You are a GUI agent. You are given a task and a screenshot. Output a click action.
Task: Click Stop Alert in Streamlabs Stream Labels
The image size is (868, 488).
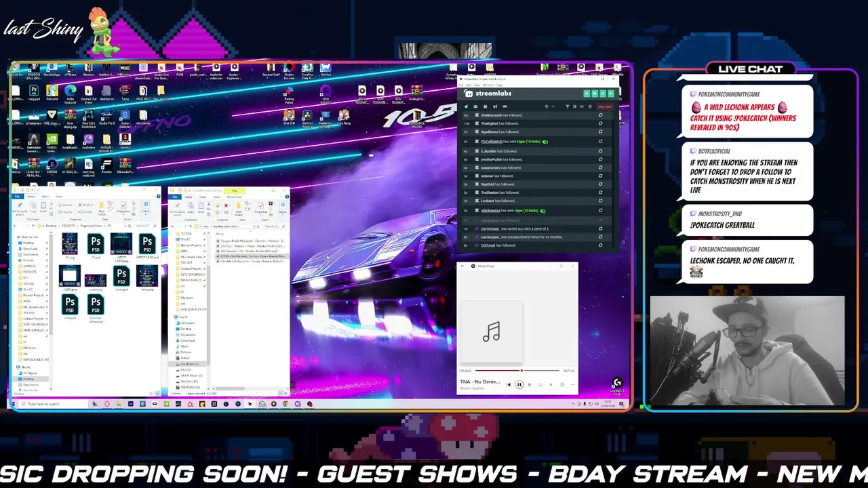605,106
